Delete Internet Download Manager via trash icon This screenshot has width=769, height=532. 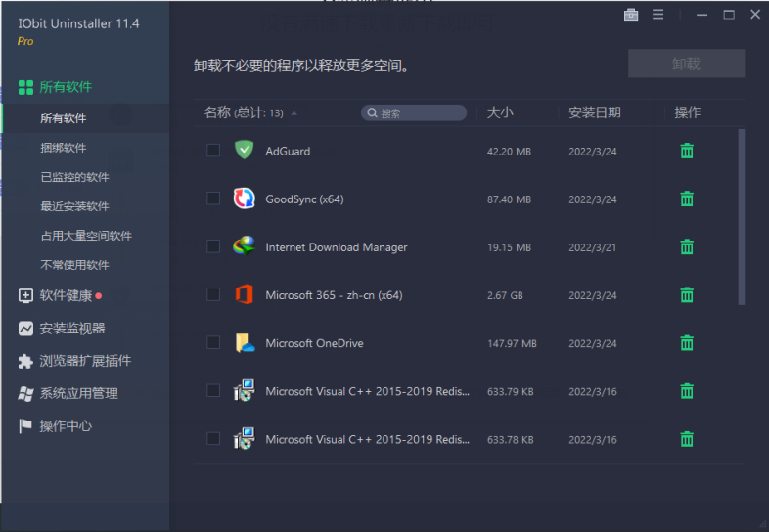tap(687, 246)
